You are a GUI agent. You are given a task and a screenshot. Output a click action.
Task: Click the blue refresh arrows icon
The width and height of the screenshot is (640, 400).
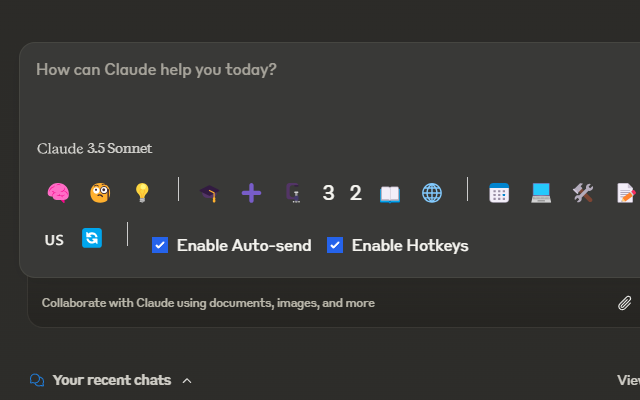tap(92, 238)
